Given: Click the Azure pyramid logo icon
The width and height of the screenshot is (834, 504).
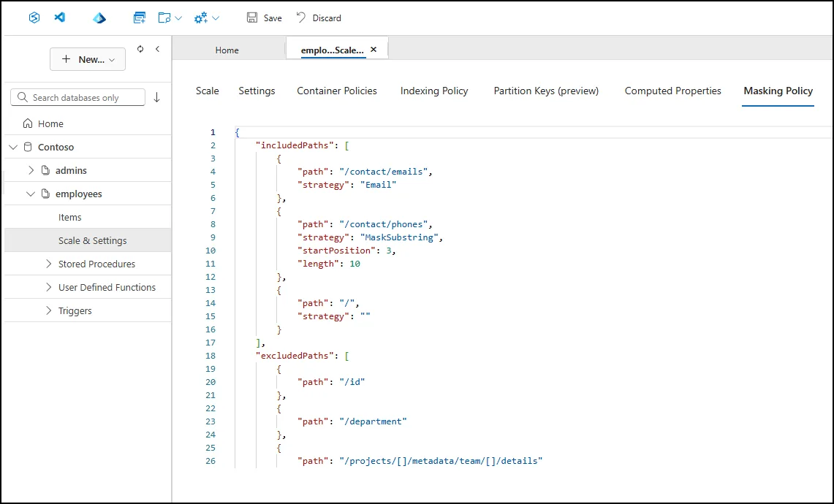Looking at the screenshot, I should tap(99, 18).
